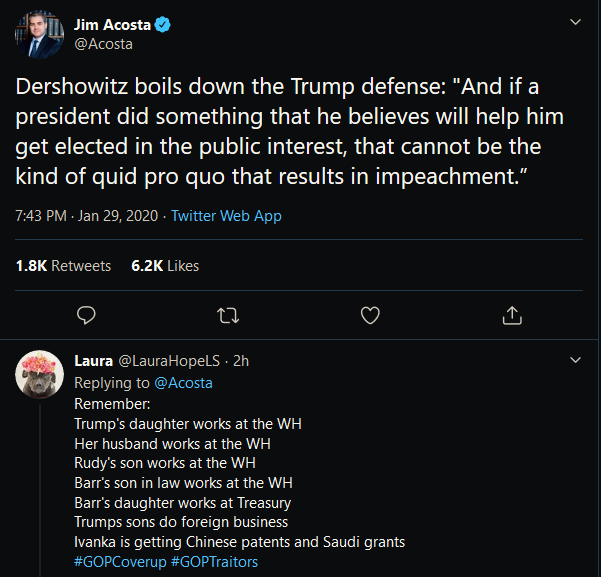The image size is (601, 577).
Task: Click the @Acosta mention in Replying to
Action: click(182, 382)
